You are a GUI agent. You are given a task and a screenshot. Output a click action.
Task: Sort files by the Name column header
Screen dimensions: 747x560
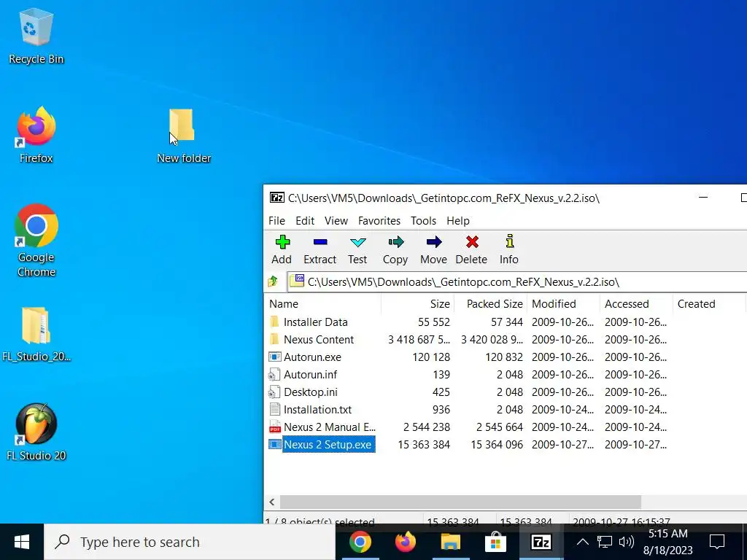click(322, 304)
